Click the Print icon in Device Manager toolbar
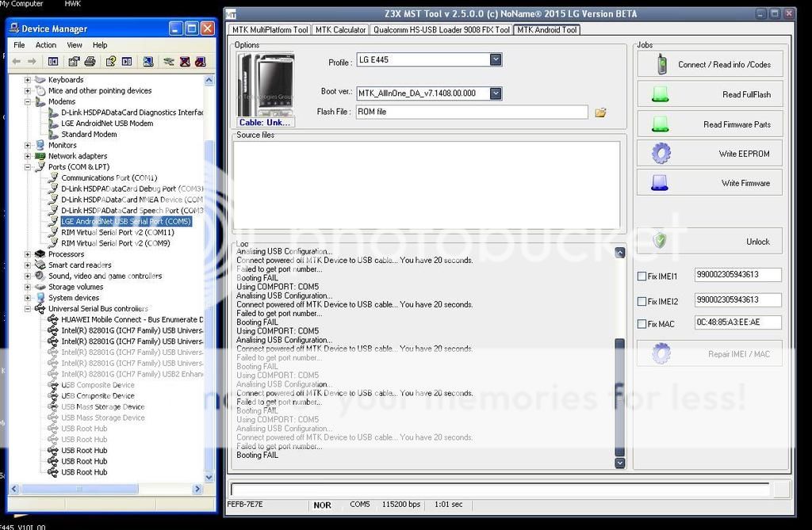This screenshot has height=530, width=812. point(90,61)
